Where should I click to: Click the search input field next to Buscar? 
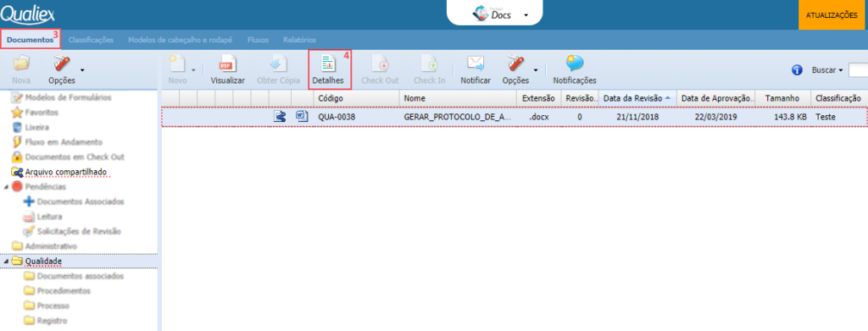coord(858,70)
